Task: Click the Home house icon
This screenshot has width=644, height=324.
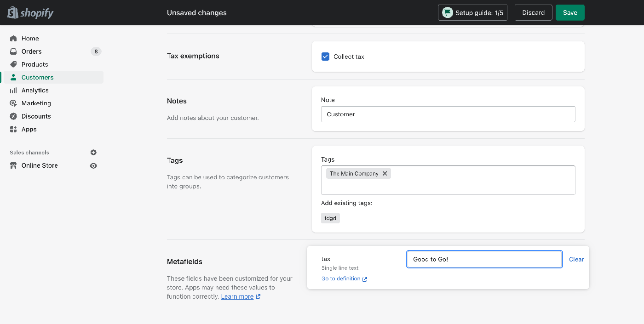Action: [x=13, y=39]
